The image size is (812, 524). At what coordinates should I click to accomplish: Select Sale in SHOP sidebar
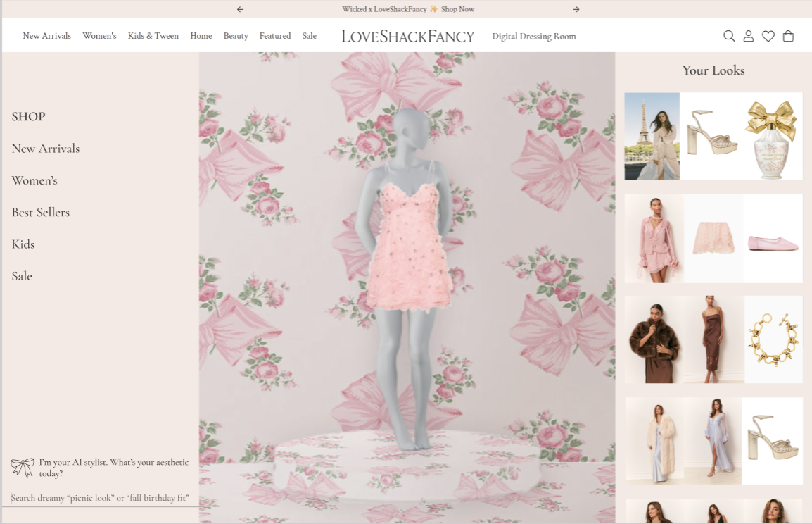point(22,276)
